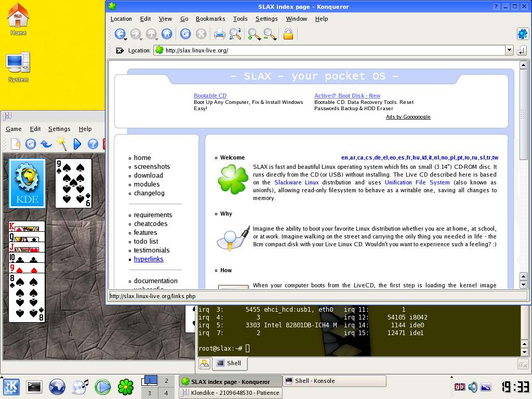
Task: Follow the hyperlinks sidebar link
Action: click(149, 259)
